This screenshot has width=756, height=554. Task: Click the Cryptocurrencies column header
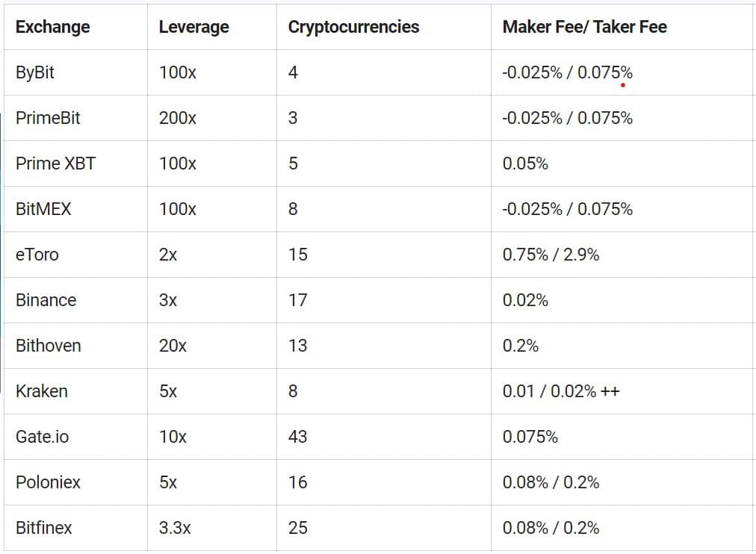click(353, 28)
